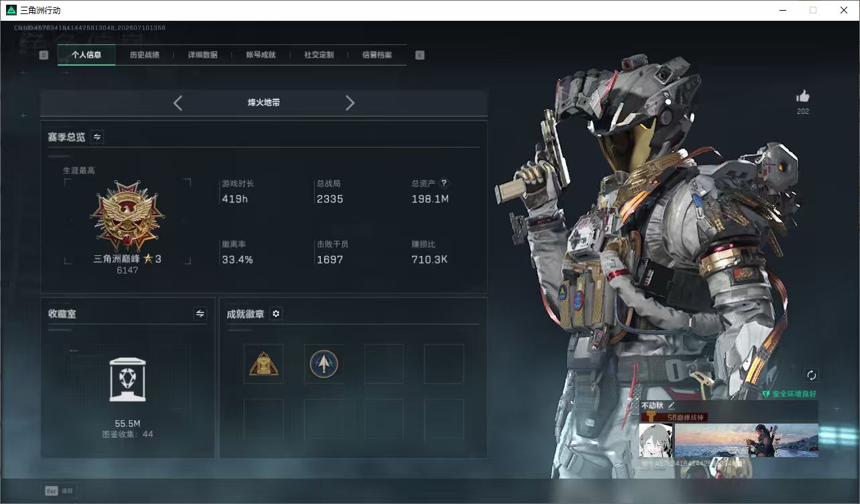Click the refresh character model icon

(x=812, y=375)
